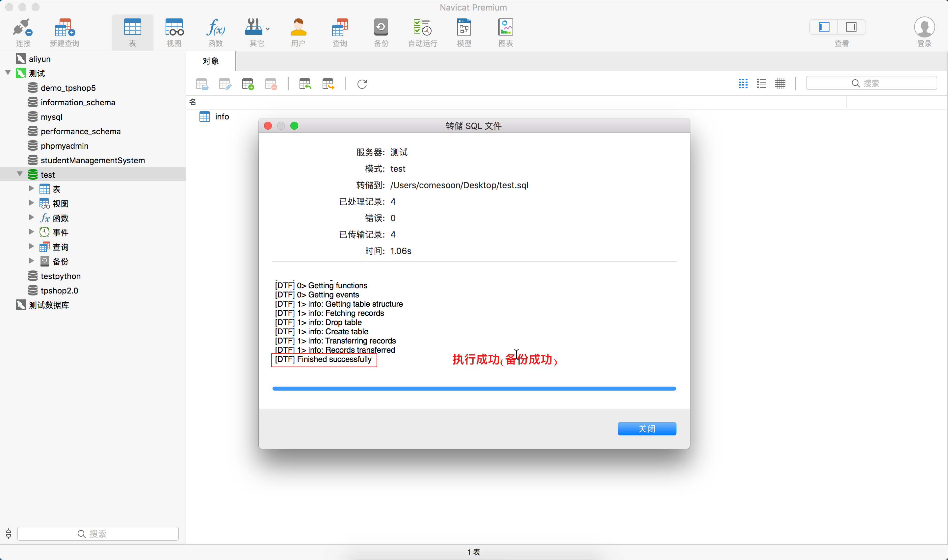Open the 其它 dropdown arrow

point(268,29)
